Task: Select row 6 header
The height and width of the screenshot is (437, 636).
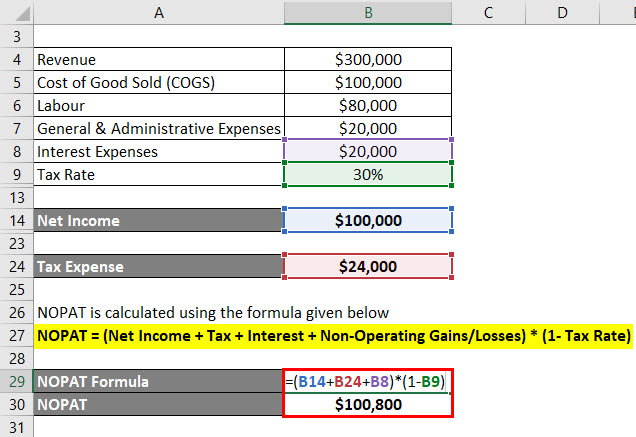Action: coord(17,105)
